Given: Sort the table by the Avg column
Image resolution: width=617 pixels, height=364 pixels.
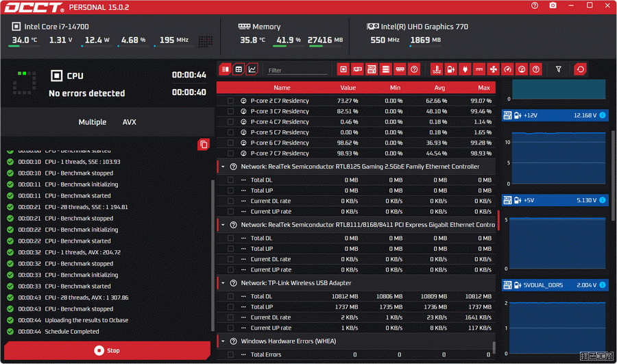Looking at the screenshot, I should [x=440, y=88].
